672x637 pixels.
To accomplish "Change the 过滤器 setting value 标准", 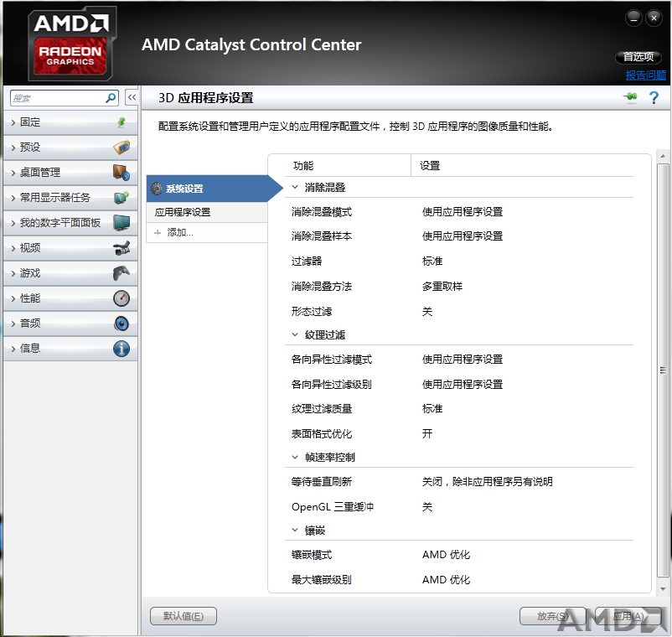I will point(432,261).
